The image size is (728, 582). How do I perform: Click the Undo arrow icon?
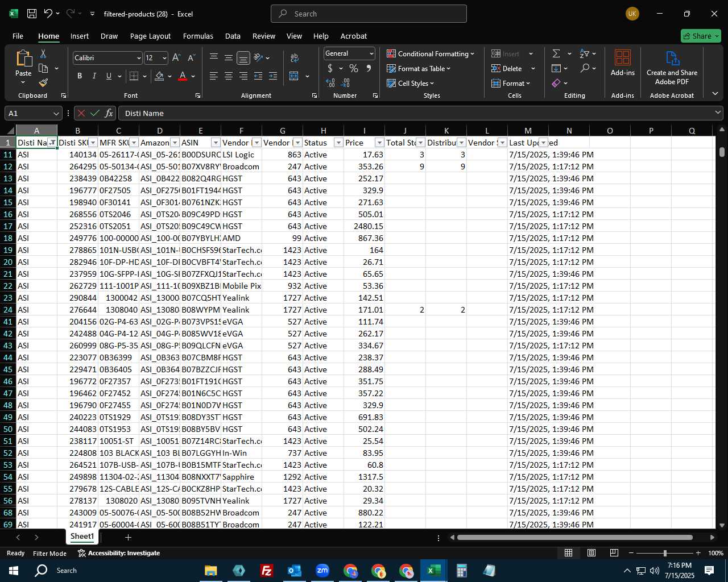click(x=48, y=14)
